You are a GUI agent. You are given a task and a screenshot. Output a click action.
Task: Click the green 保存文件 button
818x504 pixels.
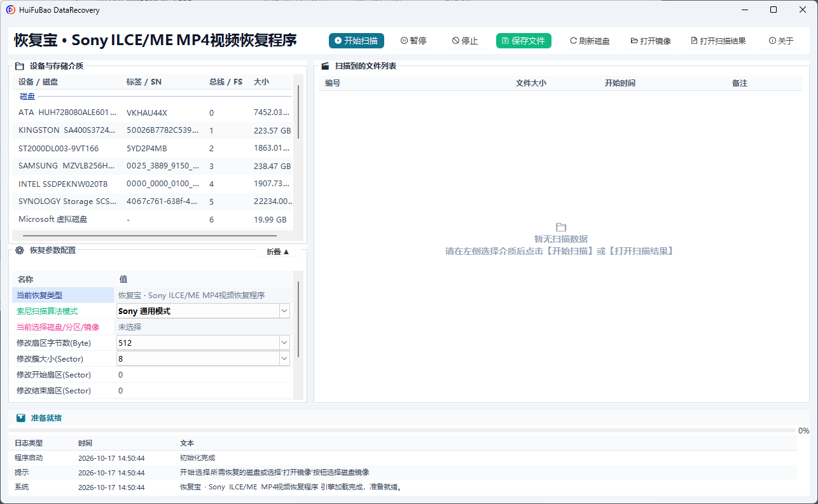pos(523,41)
